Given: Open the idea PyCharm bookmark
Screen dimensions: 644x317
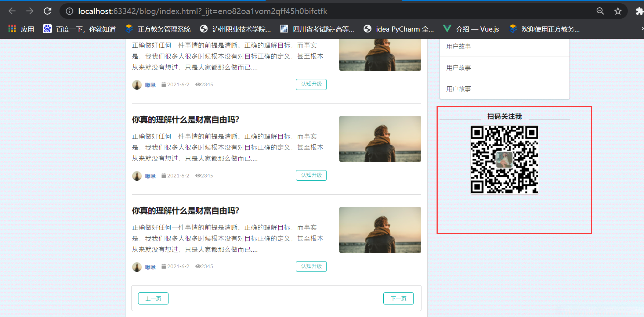Looking at the screenshot, I should point(398,29).
